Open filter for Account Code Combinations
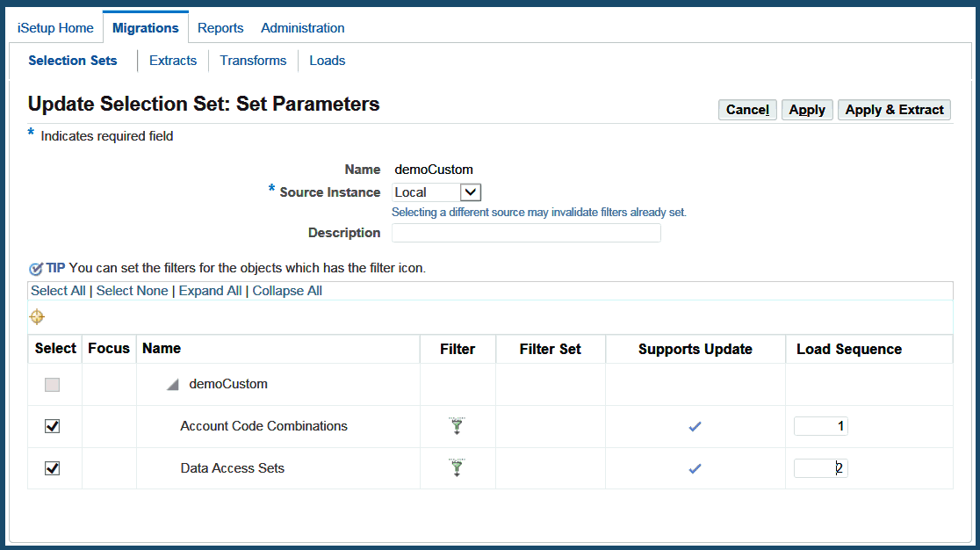 [x=457, y=426]
